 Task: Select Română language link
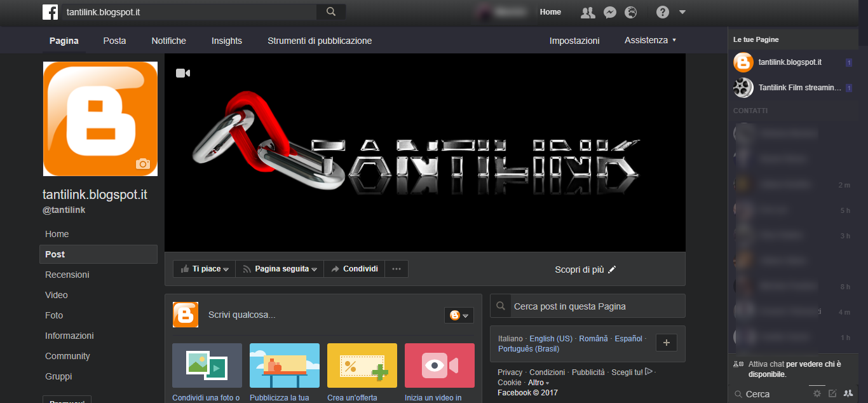tap(593, 339)
